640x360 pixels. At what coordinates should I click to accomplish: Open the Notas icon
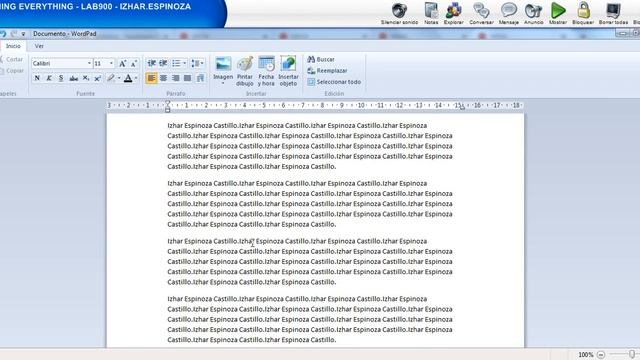(x=431, y=13)
